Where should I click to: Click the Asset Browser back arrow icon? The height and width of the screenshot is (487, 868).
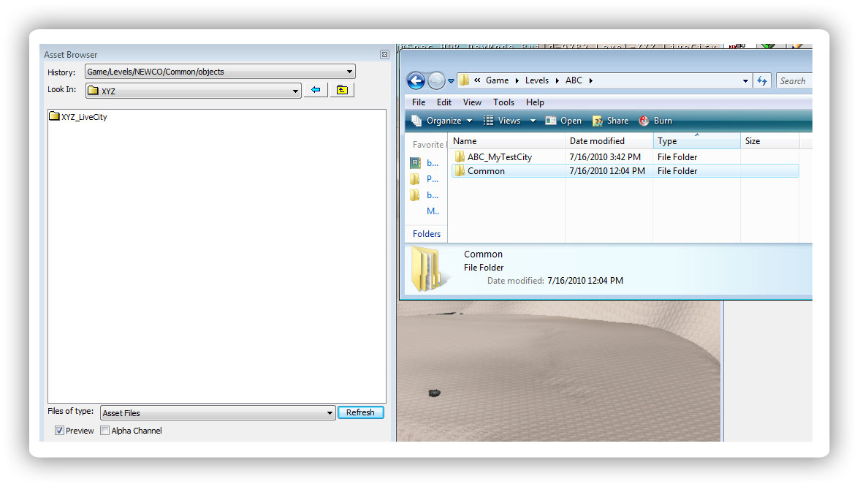316,90
